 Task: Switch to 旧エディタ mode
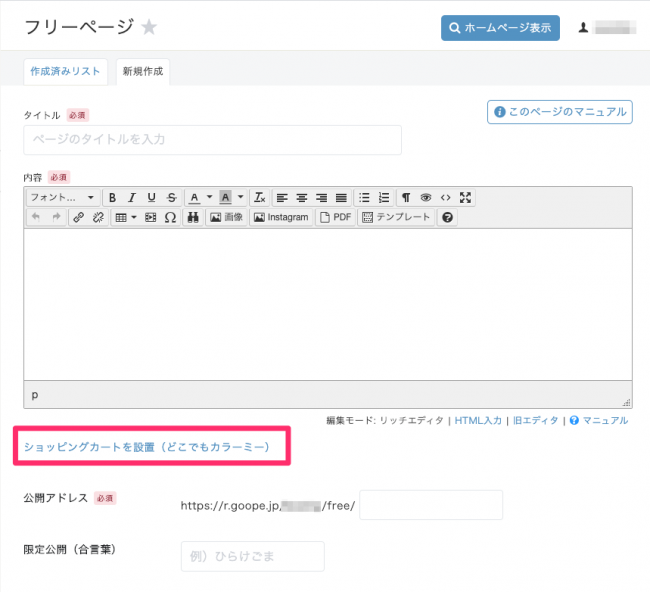coord(536,420)
